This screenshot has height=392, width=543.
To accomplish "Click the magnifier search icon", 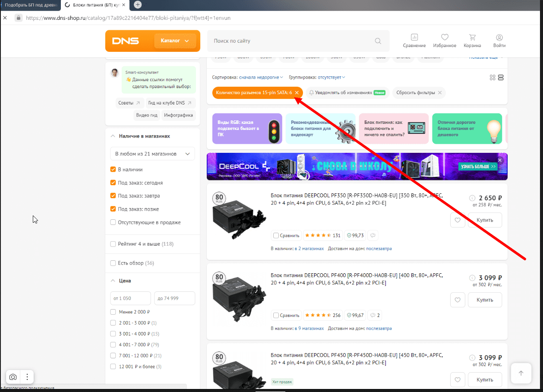I will (378, 41).
